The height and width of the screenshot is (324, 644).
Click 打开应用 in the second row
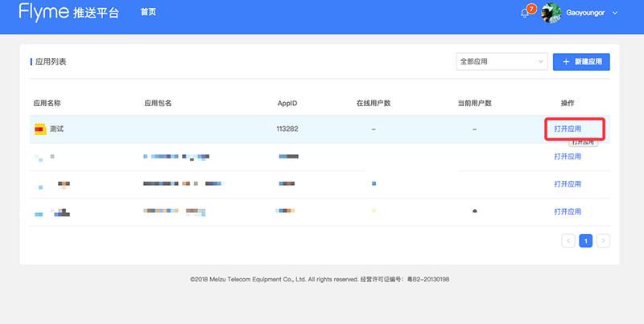568,157
